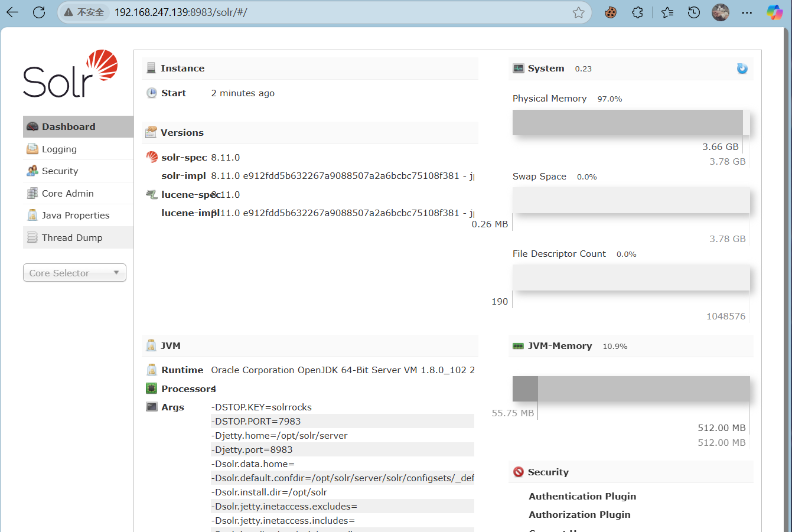Viewport: 792px width, 532px height.
Task: Click the Logging sidebar icon
Action: click(32, 149)
